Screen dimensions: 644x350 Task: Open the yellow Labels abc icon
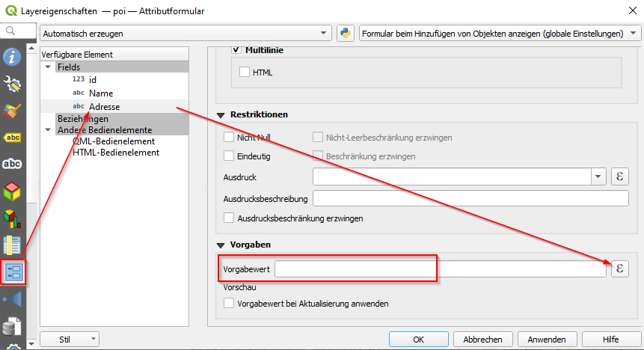coord(12,138)
